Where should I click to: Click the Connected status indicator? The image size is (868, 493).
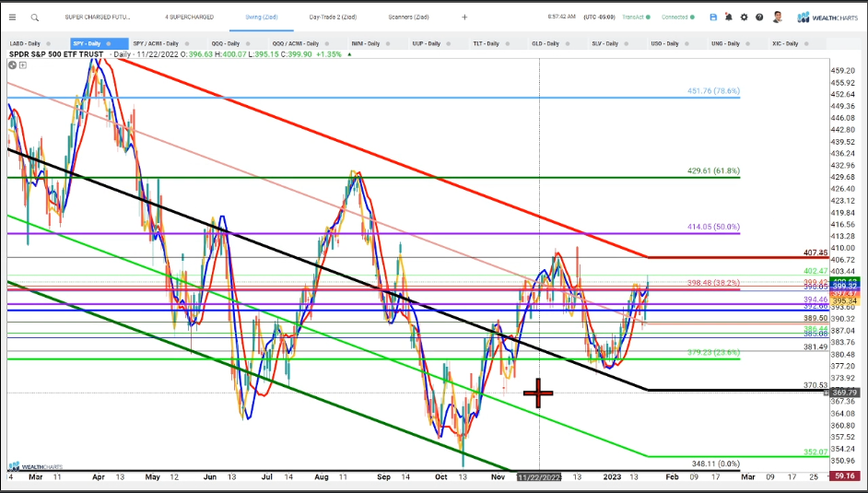click(677, 18)
